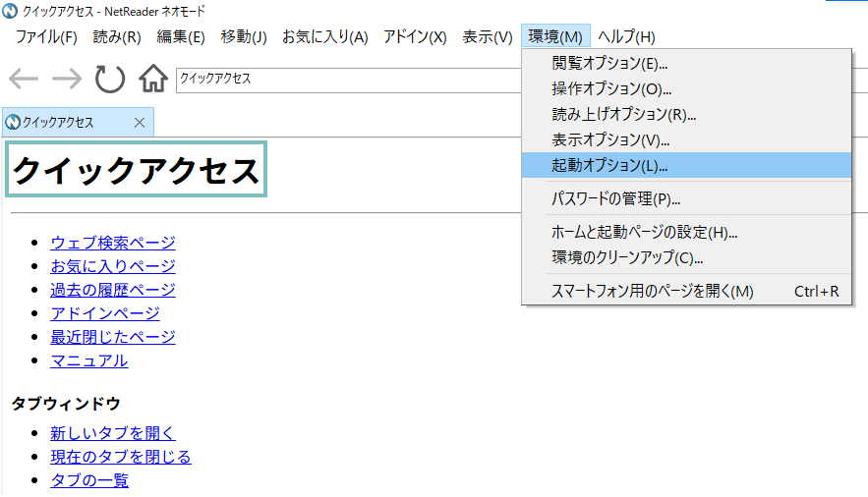Collapse the open 環境(M) menu
The image size is (868, 497).
coord(555,37)
